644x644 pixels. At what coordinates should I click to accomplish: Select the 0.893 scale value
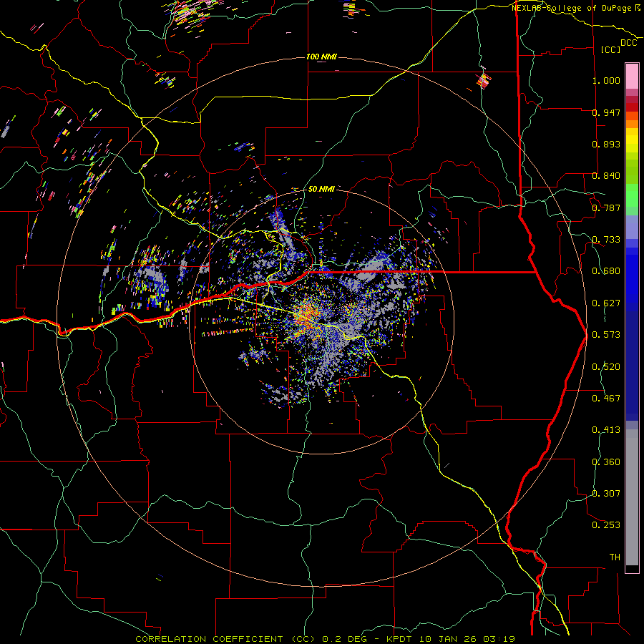(606, 144)
